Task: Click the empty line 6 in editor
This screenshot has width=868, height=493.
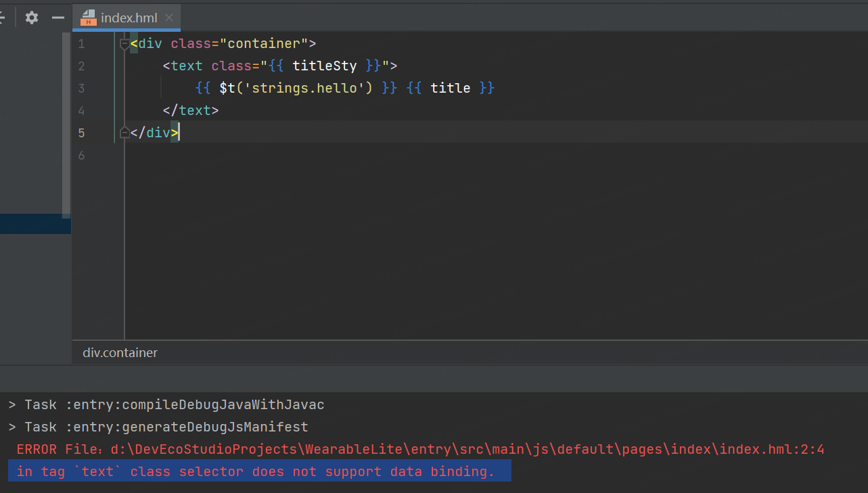Action: (x=406, y=156)
